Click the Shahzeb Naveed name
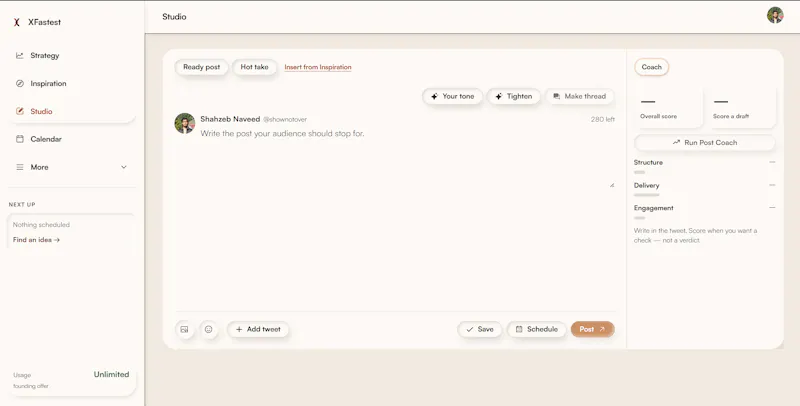 (x=230, y=119)
